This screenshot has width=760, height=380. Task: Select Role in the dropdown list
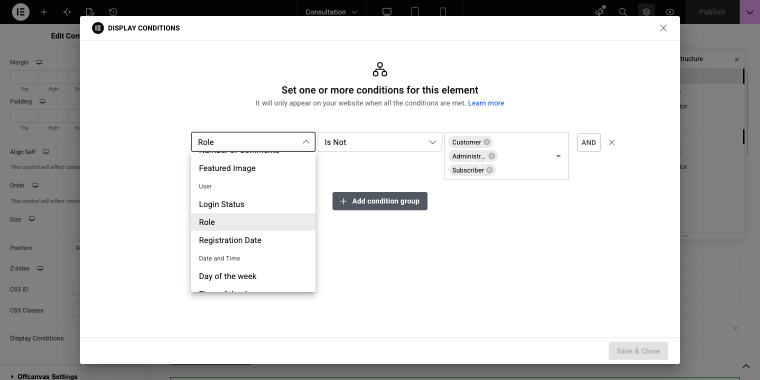click(x=253, y=222)
